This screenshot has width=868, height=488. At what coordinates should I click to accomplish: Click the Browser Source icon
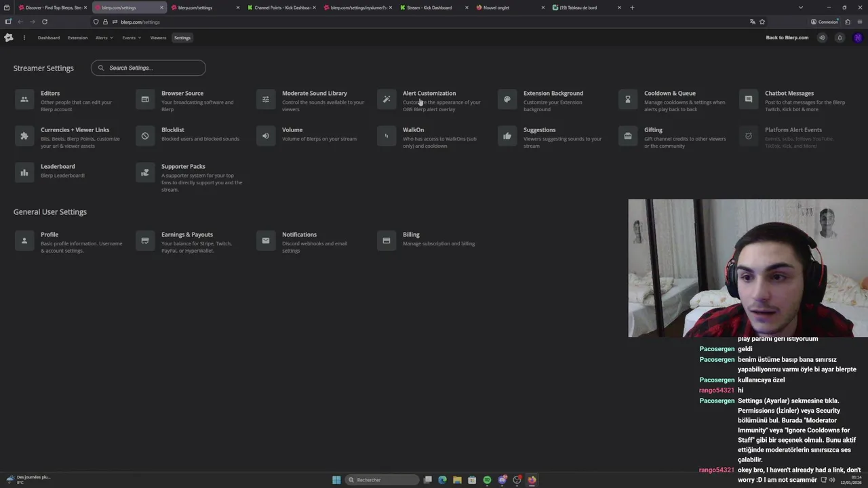coord(145,100)
